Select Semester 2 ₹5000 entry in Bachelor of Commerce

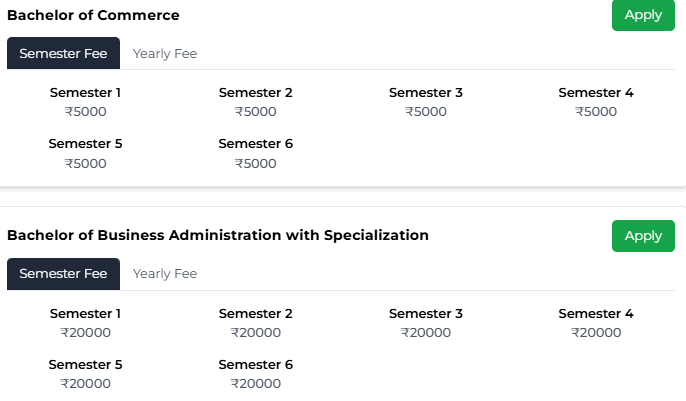256,102
